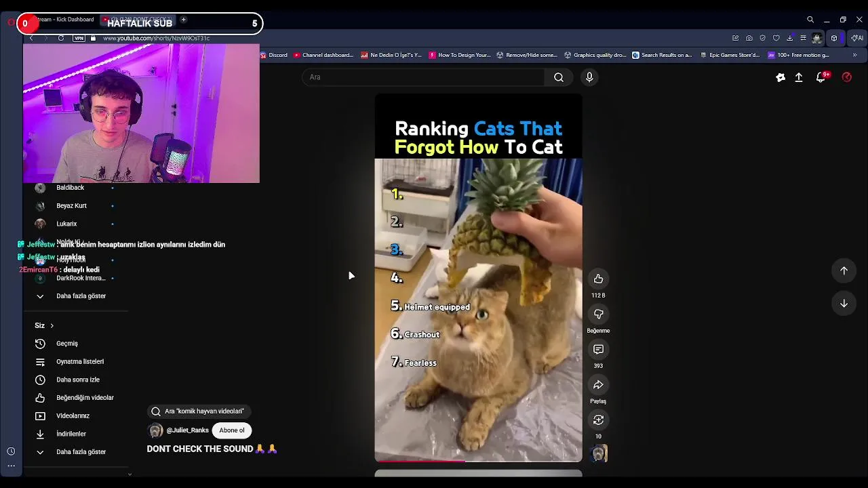
Task: Open the Discord bookmark
Action: pyautogui.click(x=274, y=55)
